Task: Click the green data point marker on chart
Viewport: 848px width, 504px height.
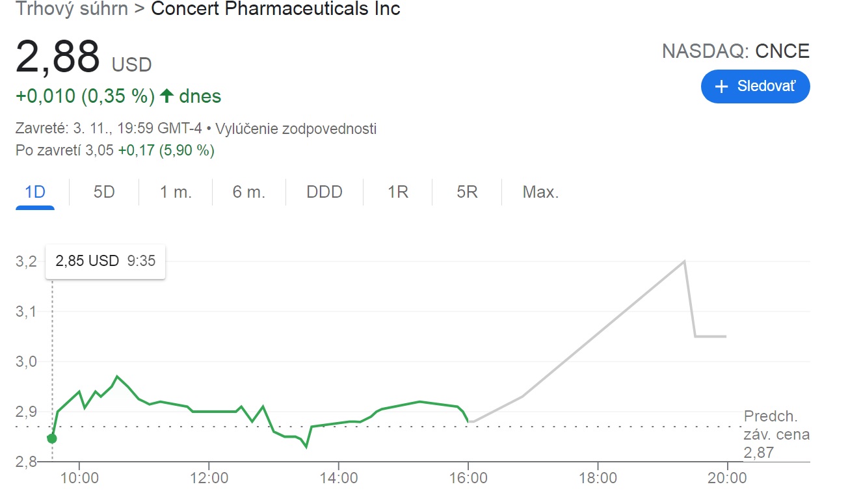Action: click(52, 438)
